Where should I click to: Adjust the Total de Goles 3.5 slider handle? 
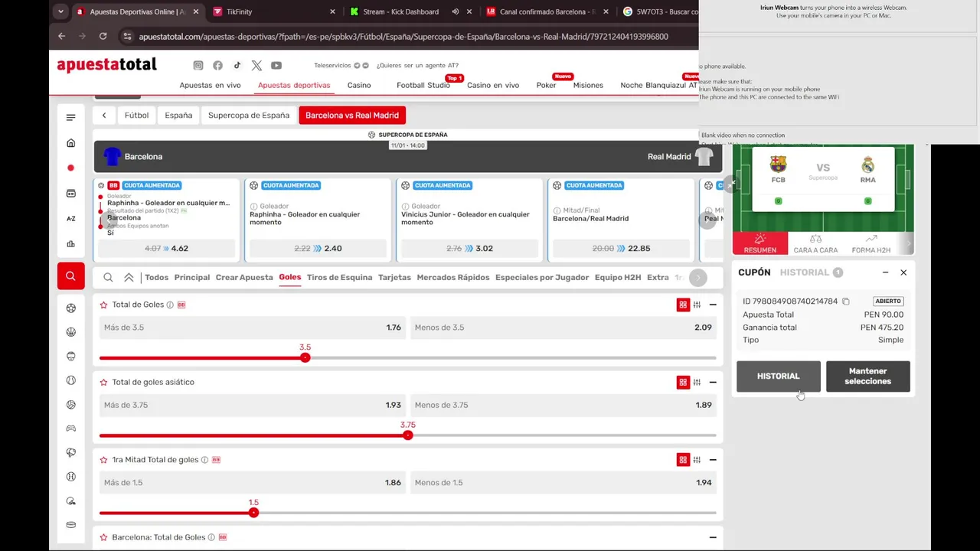pyautogui.click(x=305, y=357)
